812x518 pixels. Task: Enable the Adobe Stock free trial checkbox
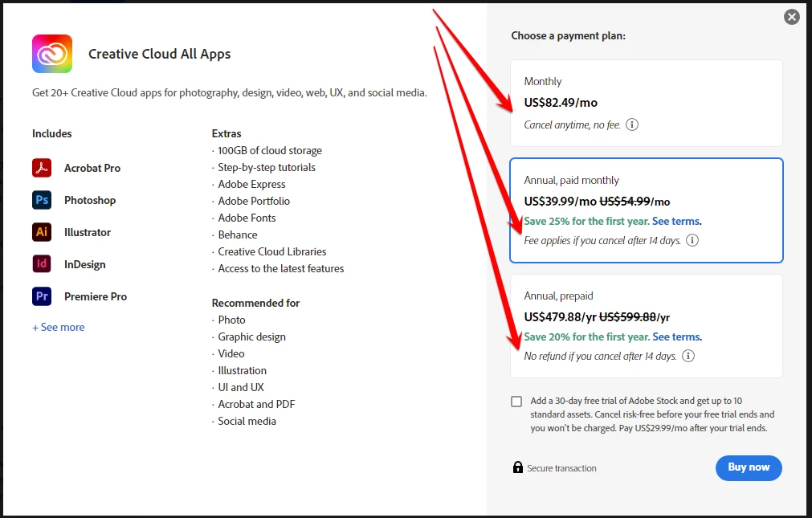[516, 402]
